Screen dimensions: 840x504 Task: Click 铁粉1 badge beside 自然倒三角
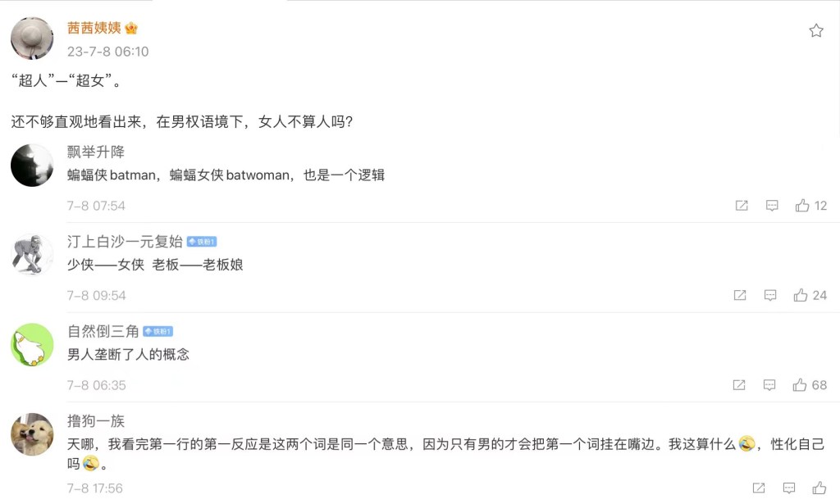(x=157, y=332)
